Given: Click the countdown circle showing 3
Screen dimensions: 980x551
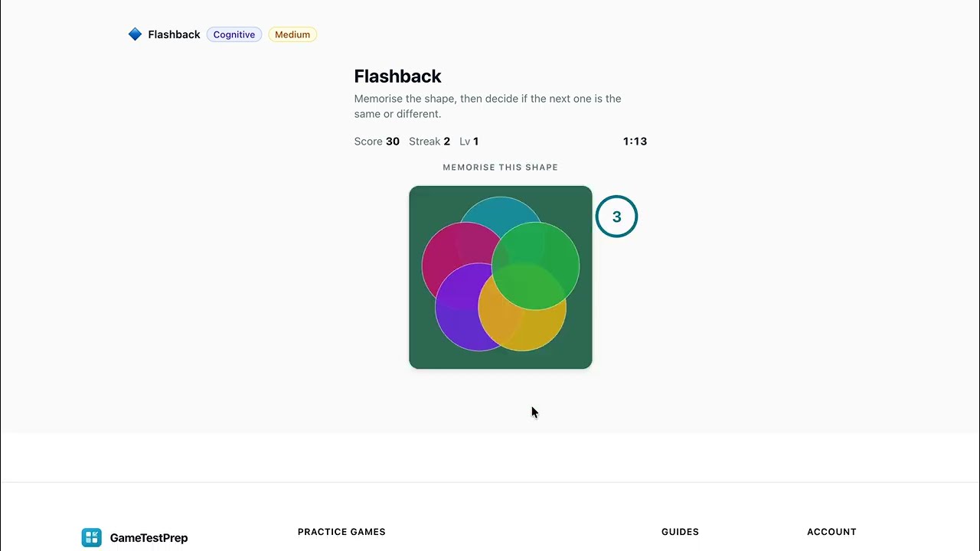Looking at the screenshot, I should tap(616, 217).
